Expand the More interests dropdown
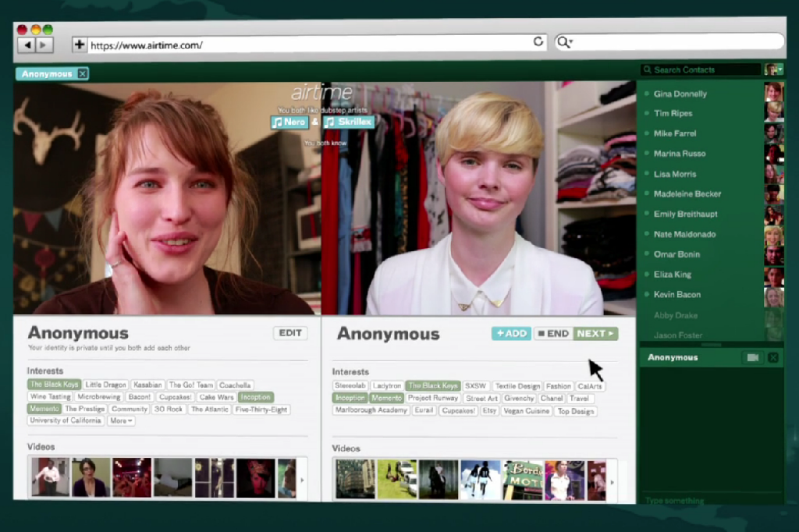This screenshot has height=532, width=799. coord(121,421)
